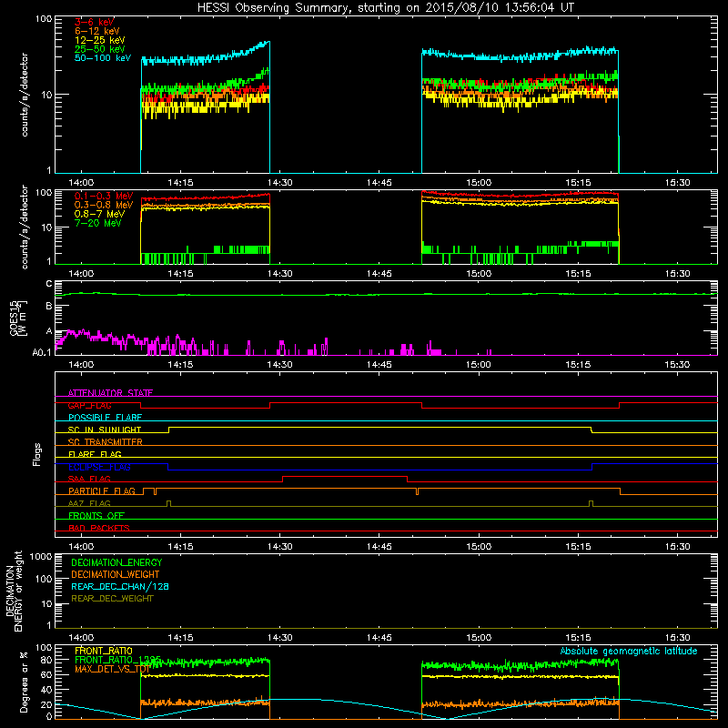728x728 pixels.
Task: Select the 15:30 tick below the keV count plot
Action: 677,183
